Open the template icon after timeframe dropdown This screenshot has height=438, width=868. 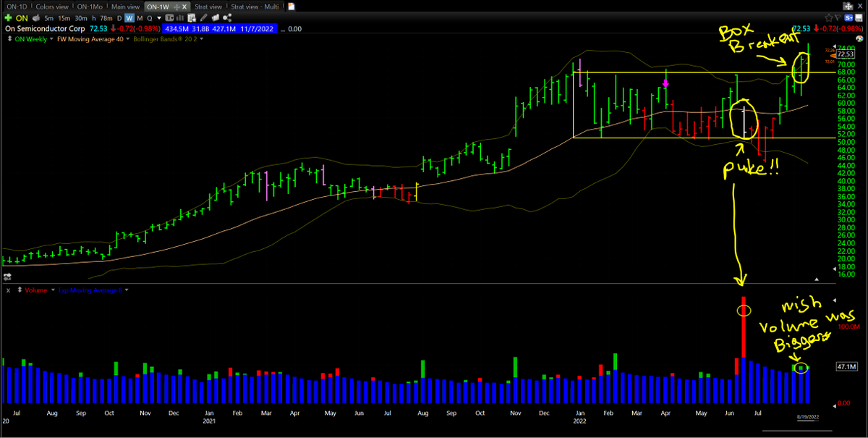171,18
